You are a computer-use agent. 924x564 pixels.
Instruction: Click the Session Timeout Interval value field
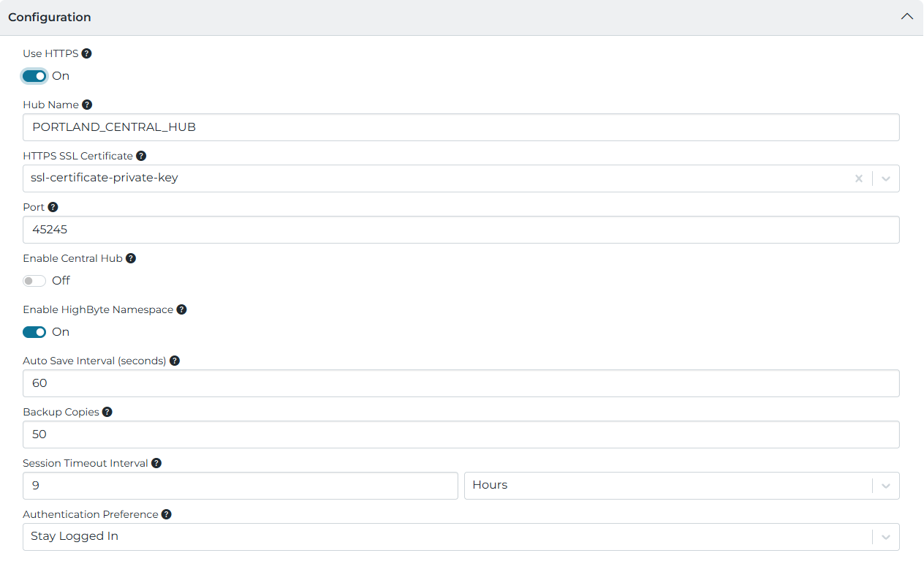241,486
